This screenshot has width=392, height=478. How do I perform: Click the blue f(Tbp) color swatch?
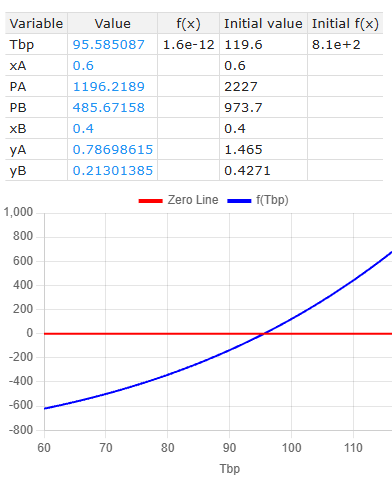pyautogui.click(x=239, y=201)
